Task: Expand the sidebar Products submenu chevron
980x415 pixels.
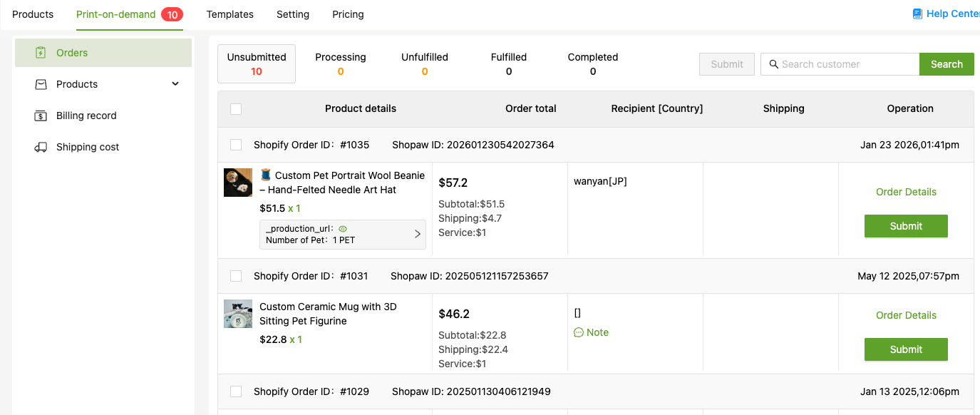Action: click(175, 84)
